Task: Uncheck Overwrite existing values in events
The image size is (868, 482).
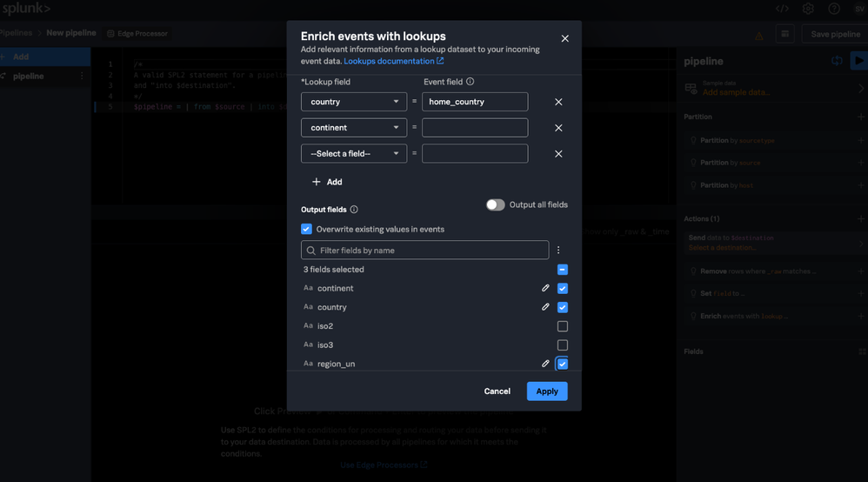Action: [306, 230]
